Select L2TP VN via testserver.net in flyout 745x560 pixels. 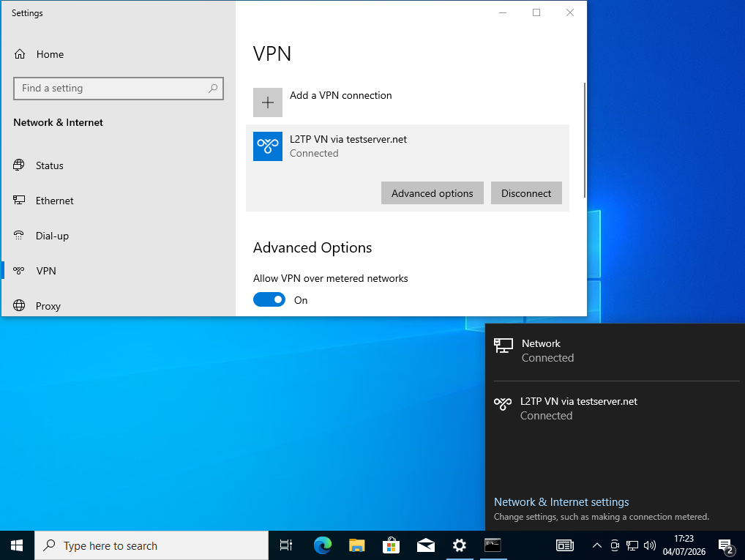615,408
